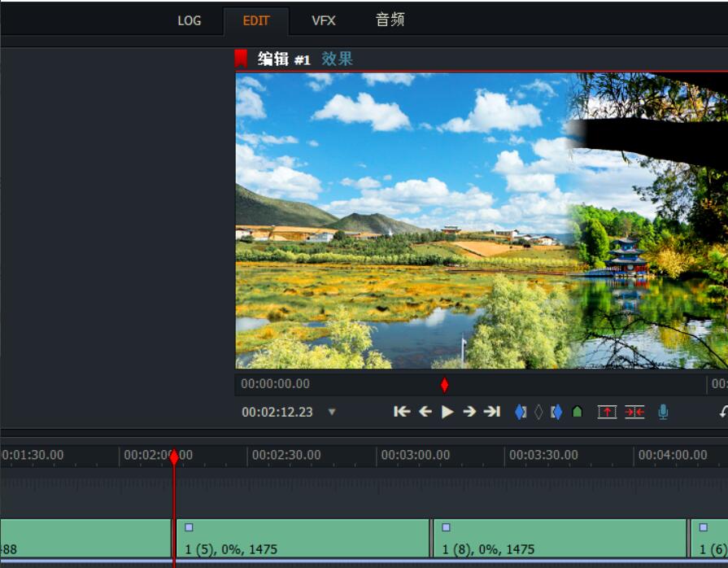Clear the marks with the hollow diamond
Screen dimensions: 728x568
tap(538, 412)
